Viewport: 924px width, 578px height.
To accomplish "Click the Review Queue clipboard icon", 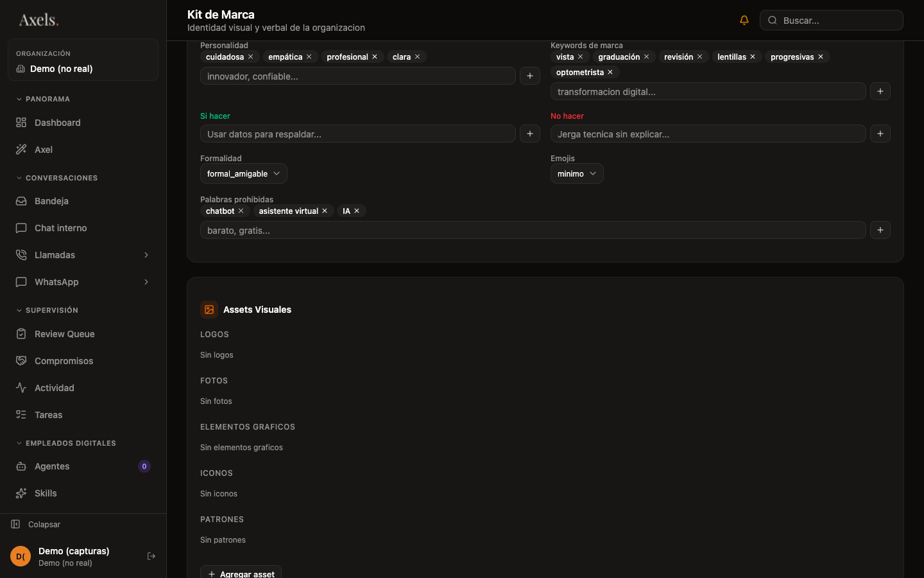I will [x=21, y=334].
